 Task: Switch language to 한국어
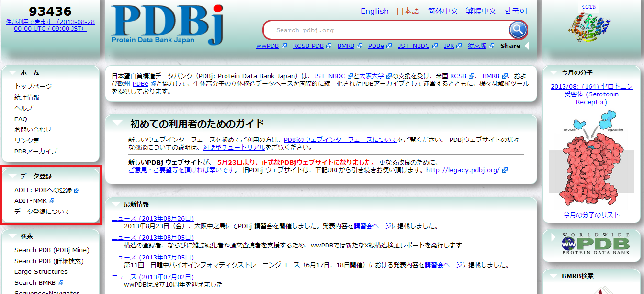point(516,11)
